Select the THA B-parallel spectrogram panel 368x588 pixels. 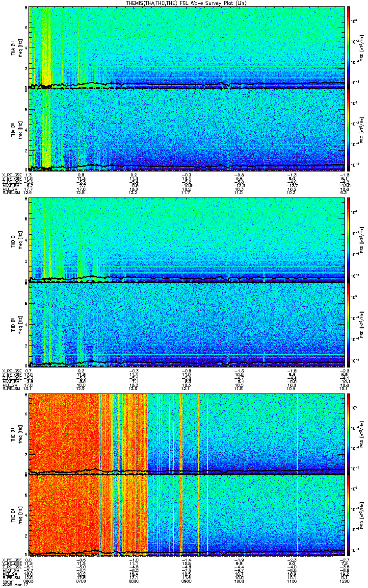pos(186,129)
